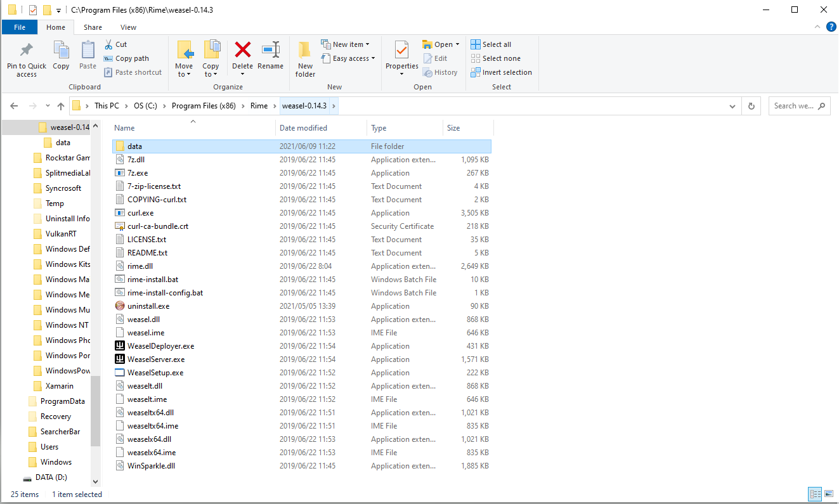Image resolution: width=839 pixels, height=504 pixels.
Task: Click the Back navigation arrow
Action: pos(15,106)
